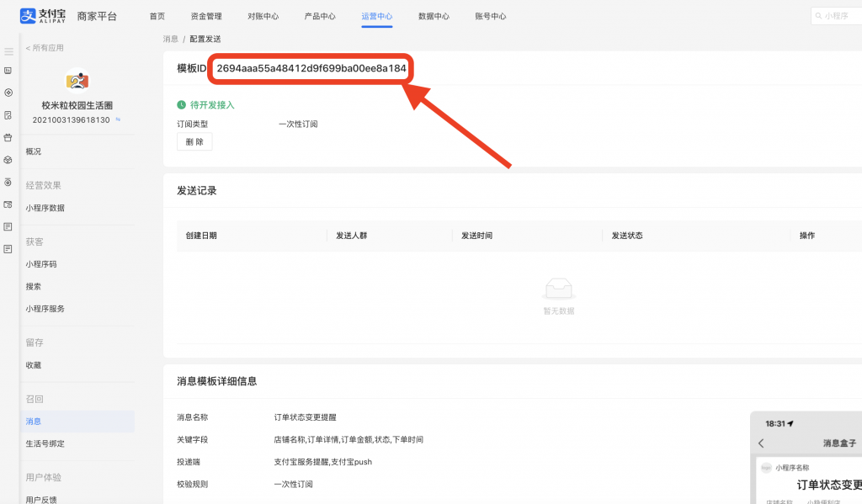Click the 小程序 search input field
The image size is (862, 504).
(x=838, y=15)
